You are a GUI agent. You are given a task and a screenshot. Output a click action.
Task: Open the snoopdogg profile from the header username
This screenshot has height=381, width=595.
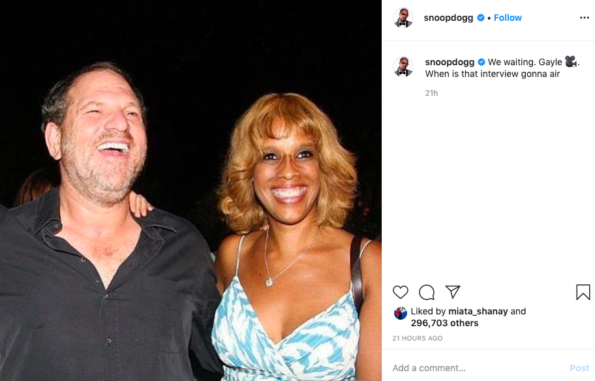pos(448,18)
